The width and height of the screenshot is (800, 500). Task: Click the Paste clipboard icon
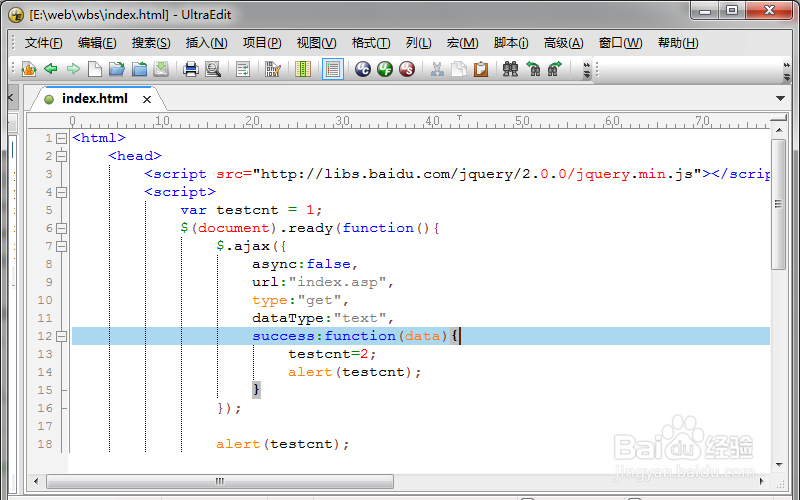click(481, 69)
